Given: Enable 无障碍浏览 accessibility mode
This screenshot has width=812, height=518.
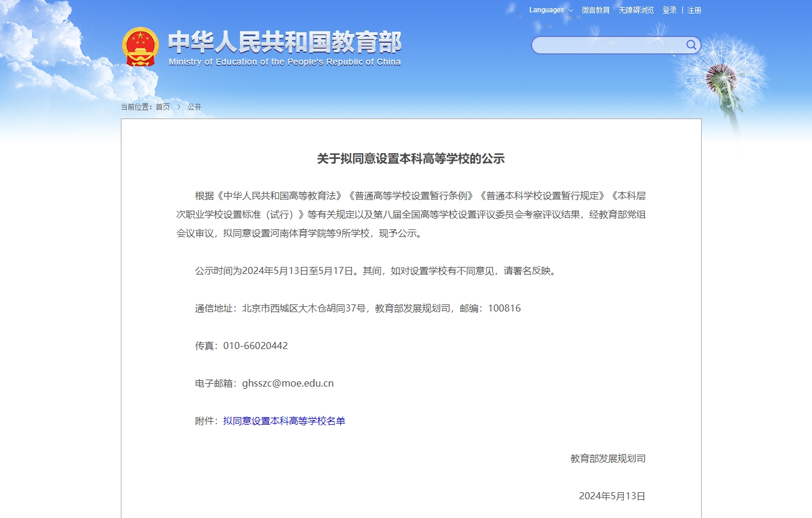Looking at the screenshot, I should 636,10.
